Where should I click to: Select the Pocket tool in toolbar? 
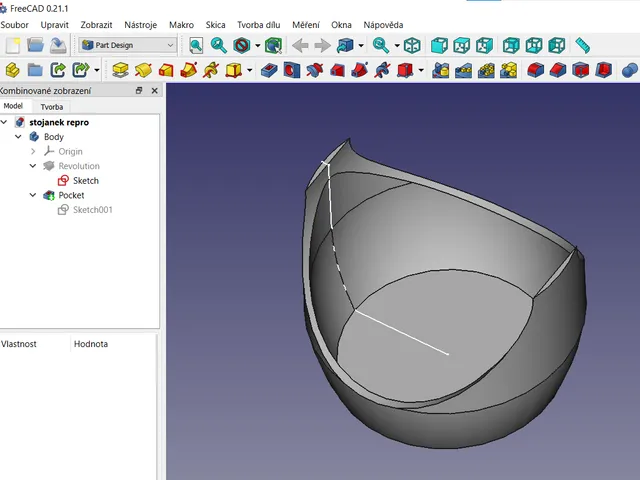click(x=269, y=70)
